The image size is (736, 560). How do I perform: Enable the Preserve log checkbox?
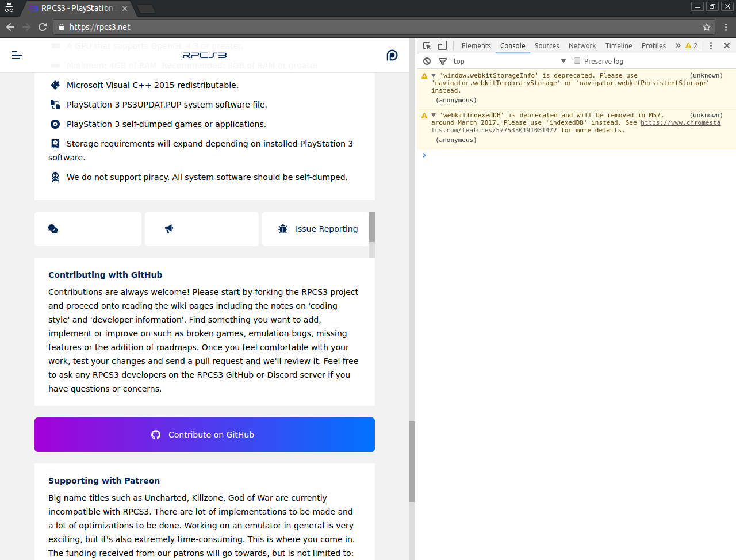point(577,61)
